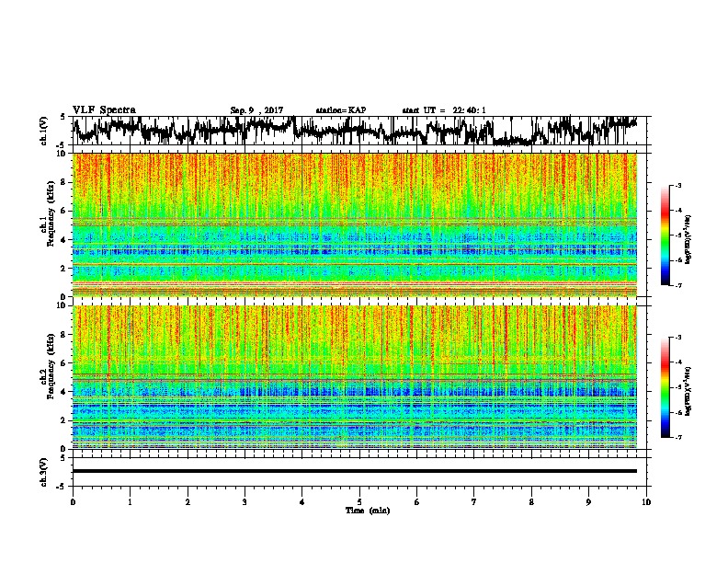Click time axis tick label 9
728x563 pixels.
[588, 502]
